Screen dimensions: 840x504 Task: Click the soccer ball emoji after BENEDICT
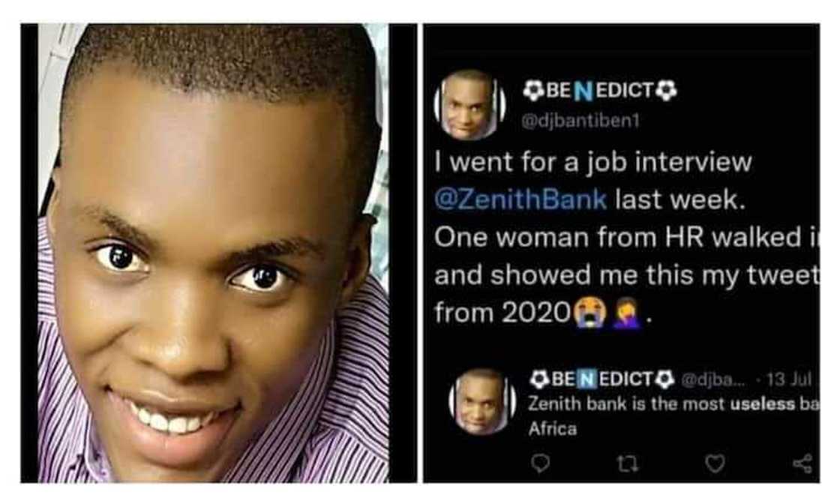coord(666,91)
